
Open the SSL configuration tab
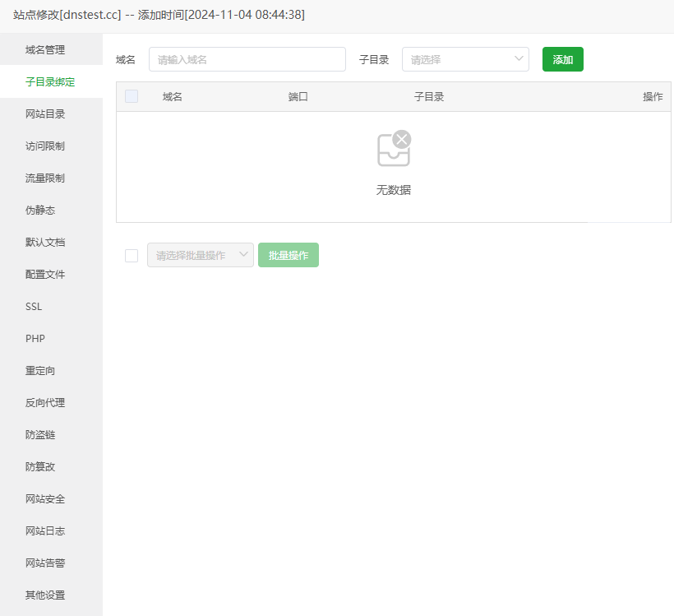[34, 307]
